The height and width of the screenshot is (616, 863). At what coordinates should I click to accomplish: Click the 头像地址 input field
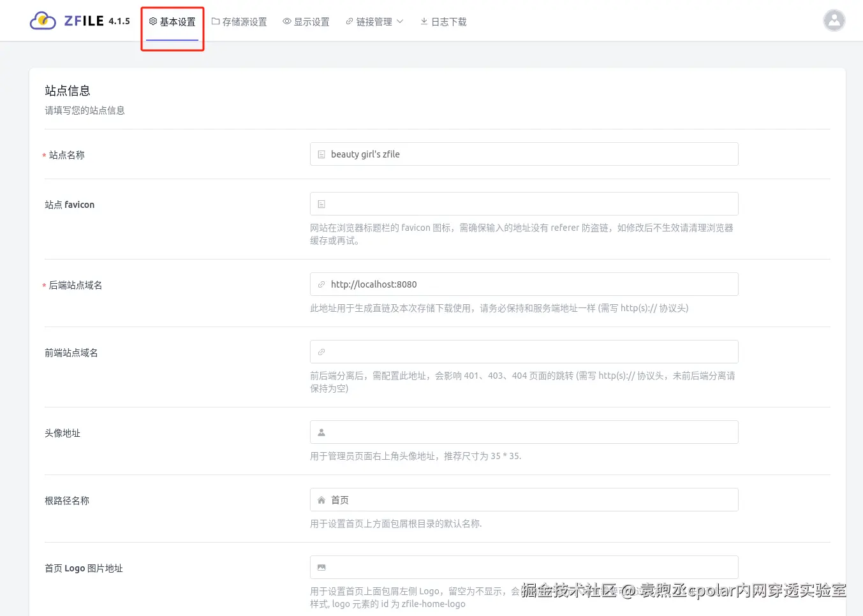pyautogui.click(x=524, y=432)
